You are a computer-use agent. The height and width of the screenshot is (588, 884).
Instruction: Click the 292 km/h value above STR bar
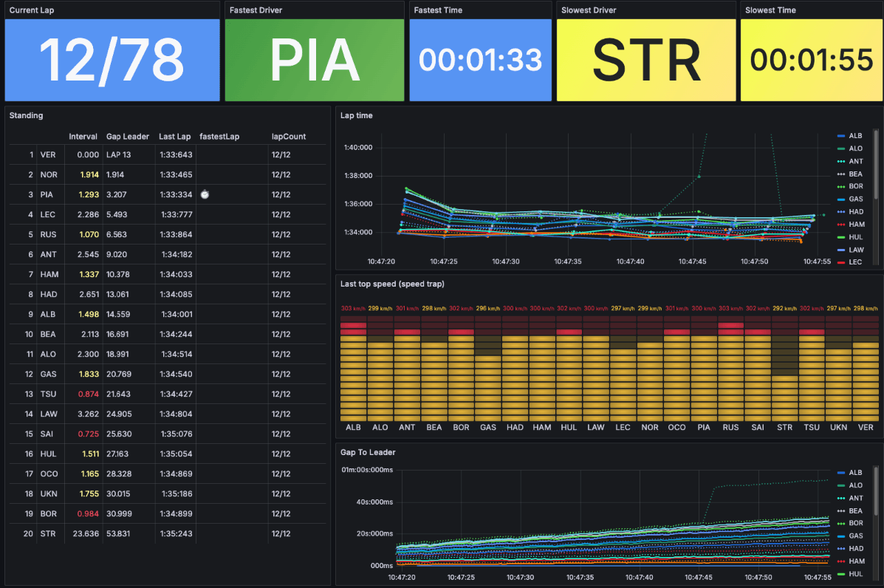[x=785, y=308]
